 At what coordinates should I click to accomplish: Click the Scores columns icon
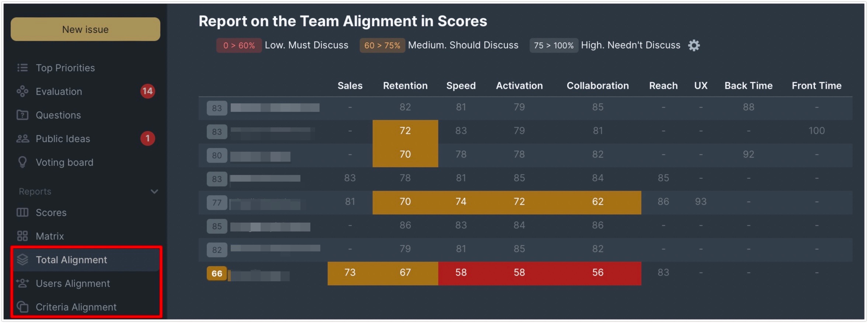click(x=22, y=212)
